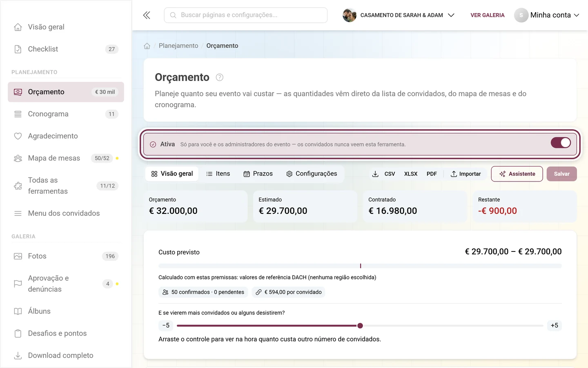Open the Prazos tab
Screen dimensions: 588x368
[x=258, y=174]
